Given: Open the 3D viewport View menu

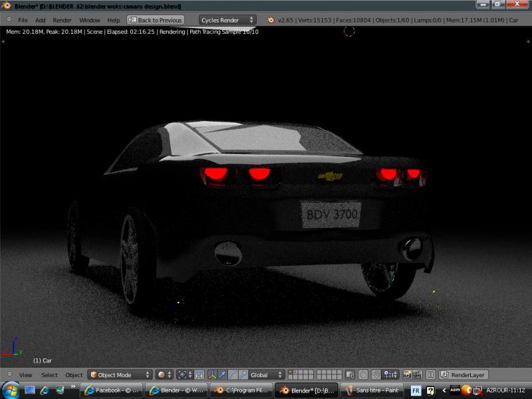Looking at the screenshot, I should (x=25, y=375).
